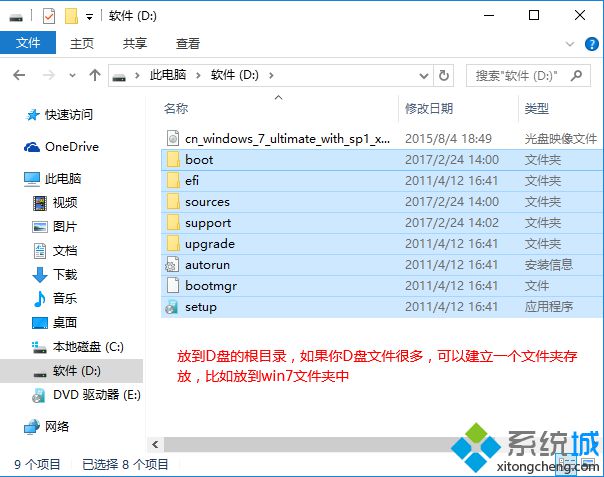This screenshot has height=477, width=604.
Task: Click the properties checkmark icon in title bar
Action: [48, 16]
